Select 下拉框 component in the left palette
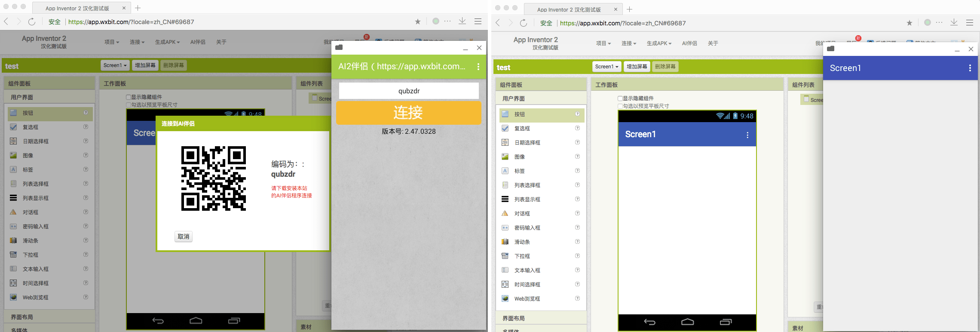Screen dimensions: 980x332 (49, 255)
